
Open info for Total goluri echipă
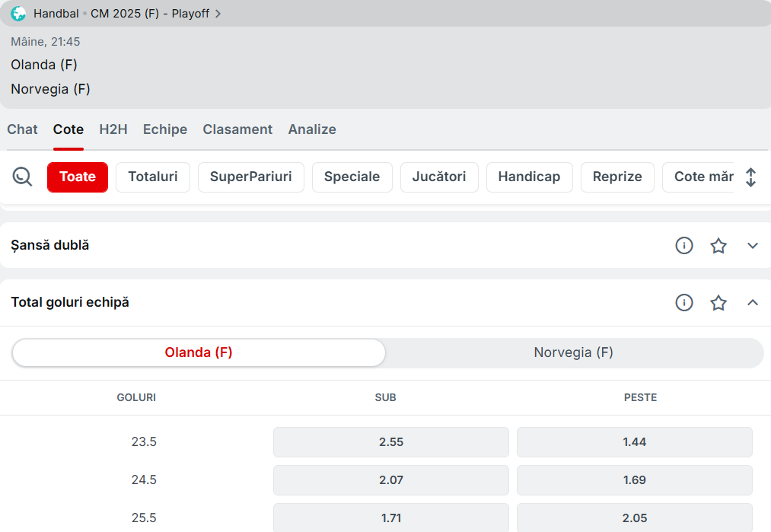point(684,303)
